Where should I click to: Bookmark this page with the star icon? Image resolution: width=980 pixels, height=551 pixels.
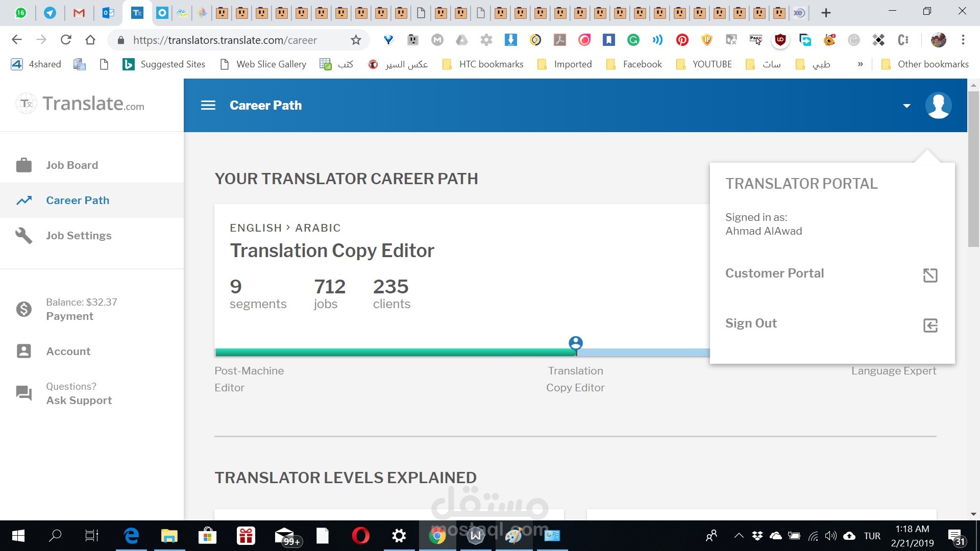click(356, 40)
